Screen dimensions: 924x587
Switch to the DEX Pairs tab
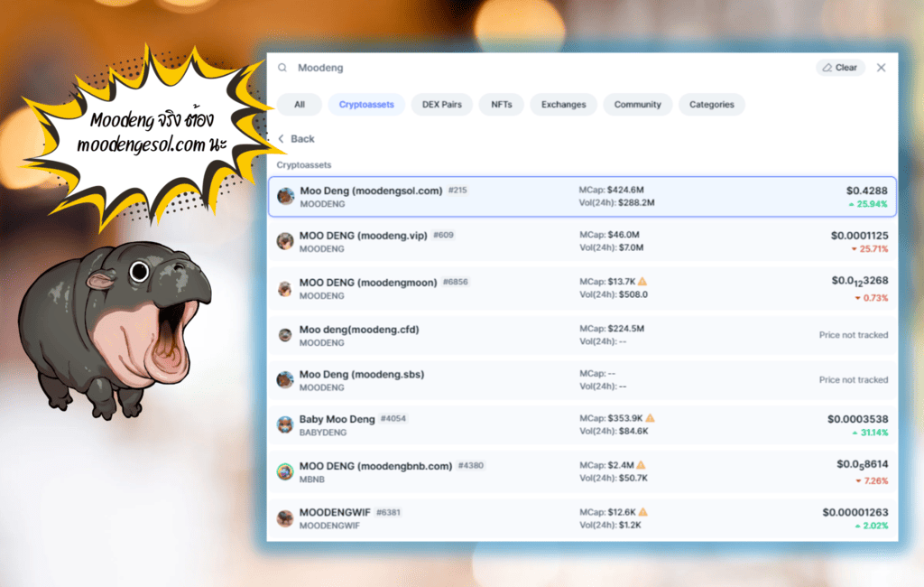pyautogui.click(x=441, y=105)
